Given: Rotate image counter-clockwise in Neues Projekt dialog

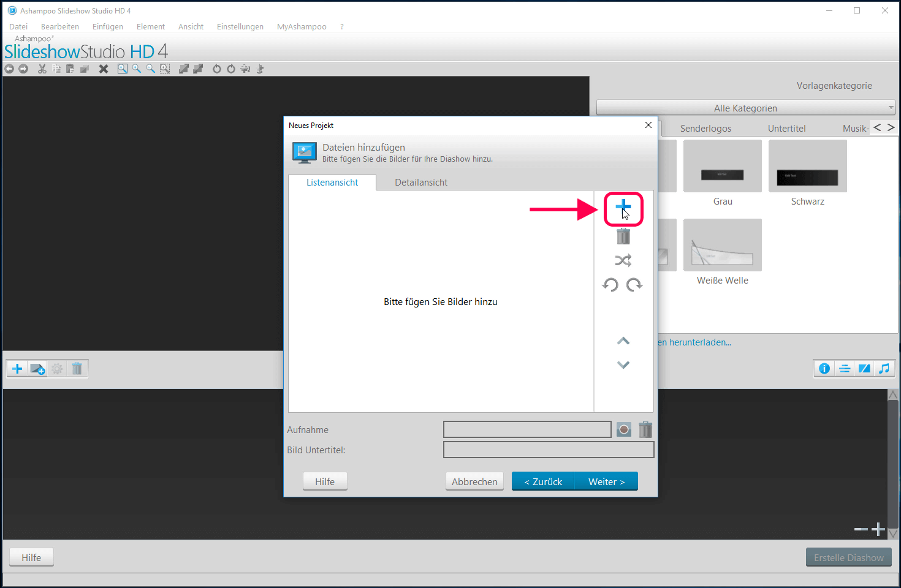Looking at the screenshot, I should pos(610,285).
